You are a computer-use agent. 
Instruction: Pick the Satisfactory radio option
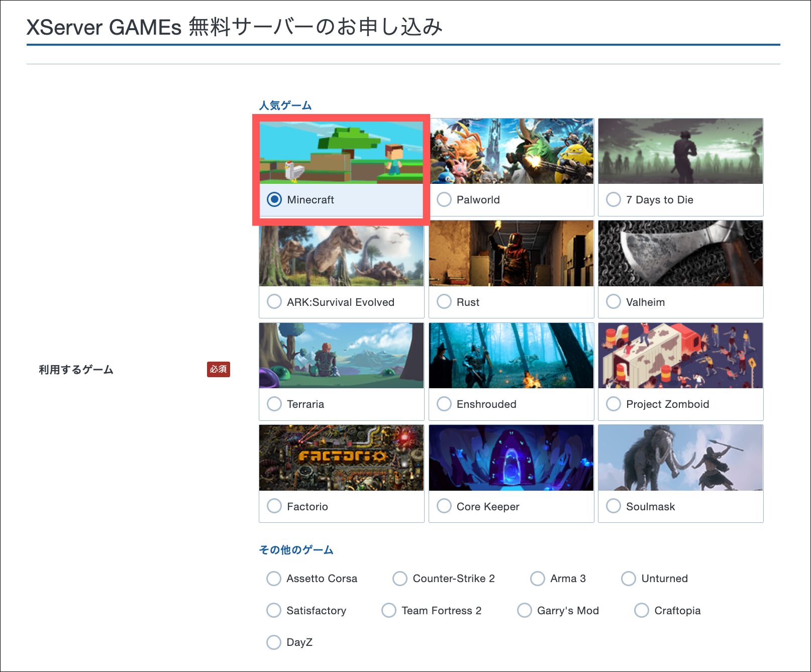click(x=274, y=610)
